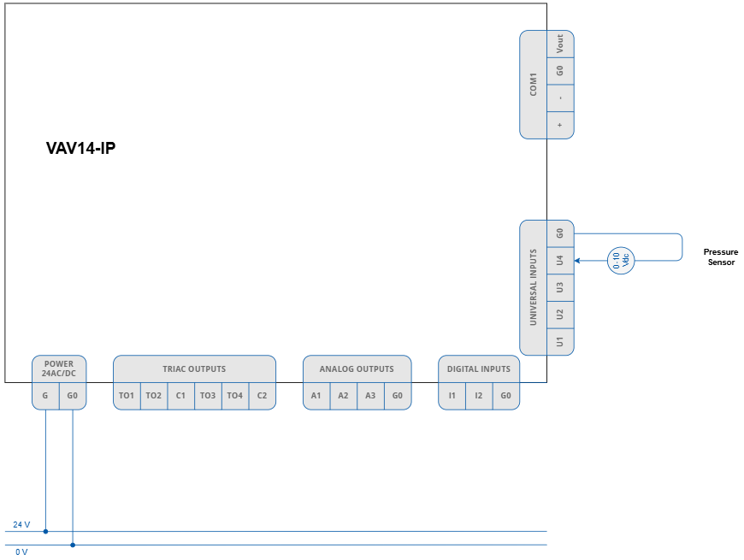Click the junction dot on the 0 V rail
The width and height of the screenshot is (744, 560).
pos(73,545)
